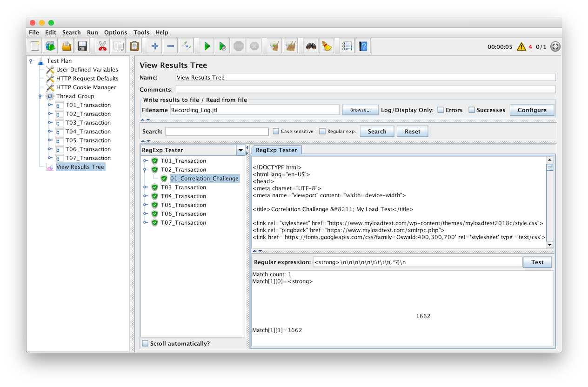Collapse the T02_Transaction result node
This screenshot has width=588, height=387.
coord(146,170)
